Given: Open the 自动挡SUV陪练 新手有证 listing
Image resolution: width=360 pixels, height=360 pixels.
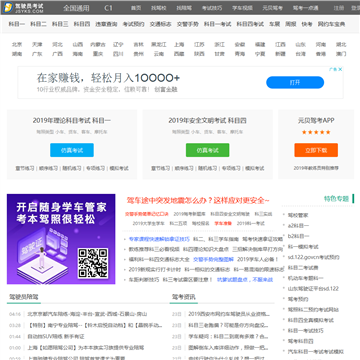Looking at the screenshot, I should click(x=56, y=337).
